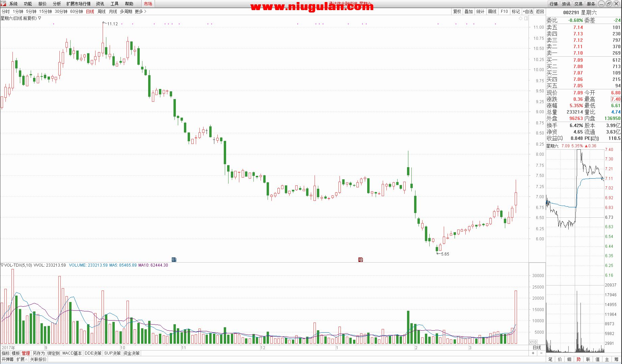Select the DDE决策 template

tap(93, 353)
